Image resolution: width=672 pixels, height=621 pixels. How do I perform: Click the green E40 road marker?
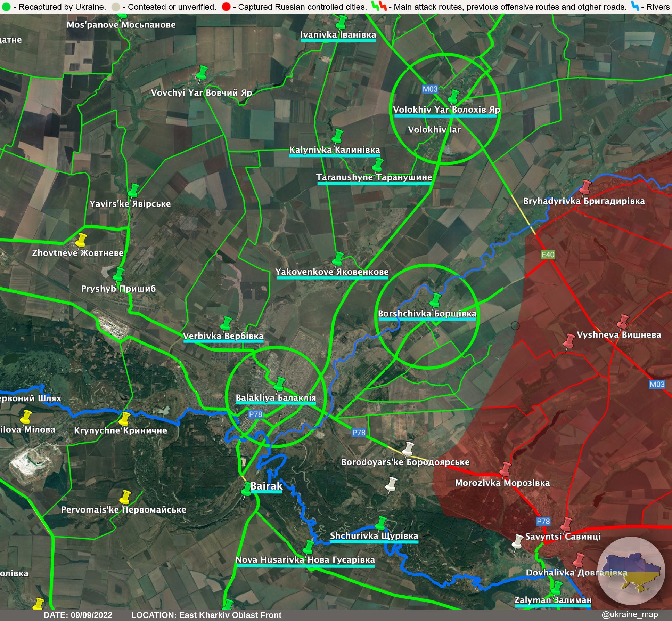(548, 255)
